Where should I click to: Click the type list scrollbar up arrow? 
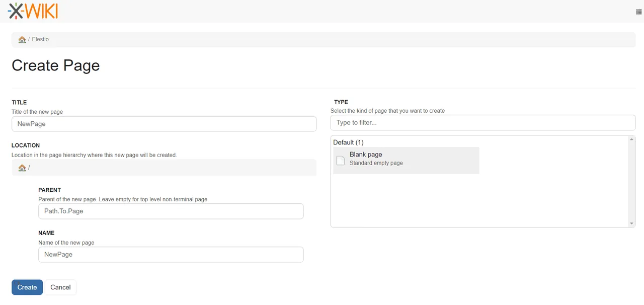632,139
